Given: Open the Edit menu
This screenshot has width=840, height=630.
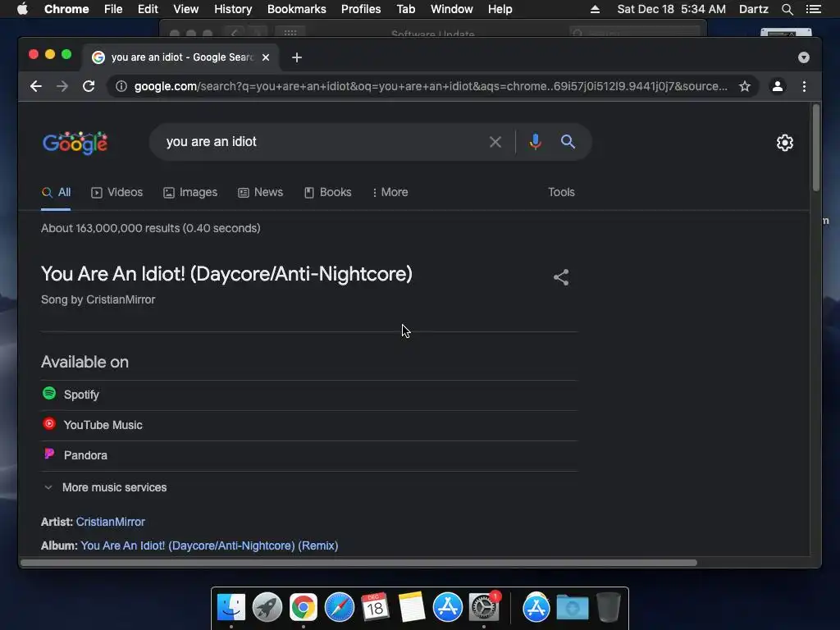Looking at the screenshot, I should coord(148,9).
